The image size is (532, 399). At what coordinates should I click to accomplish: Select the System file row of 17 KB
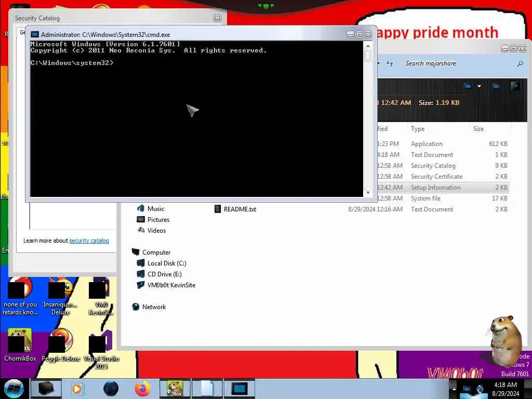pyautogui.click(x=443, y=198)
